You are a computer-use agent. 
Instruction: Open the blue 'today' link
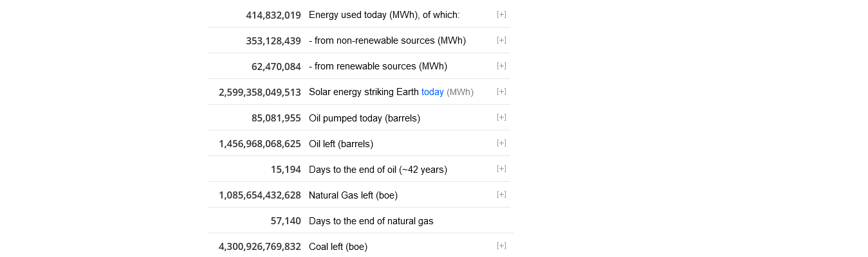tap(432, 92)
